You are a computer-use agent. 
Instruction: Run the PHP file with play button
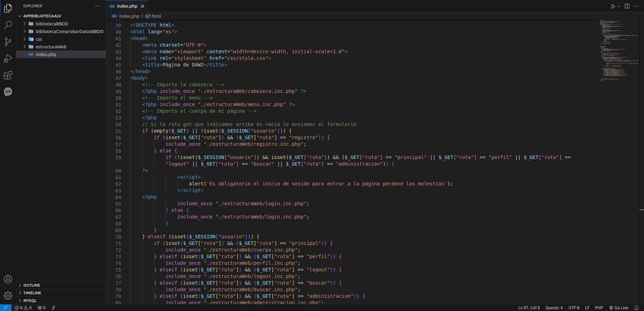pyautogui.click(x=613, y=6)
